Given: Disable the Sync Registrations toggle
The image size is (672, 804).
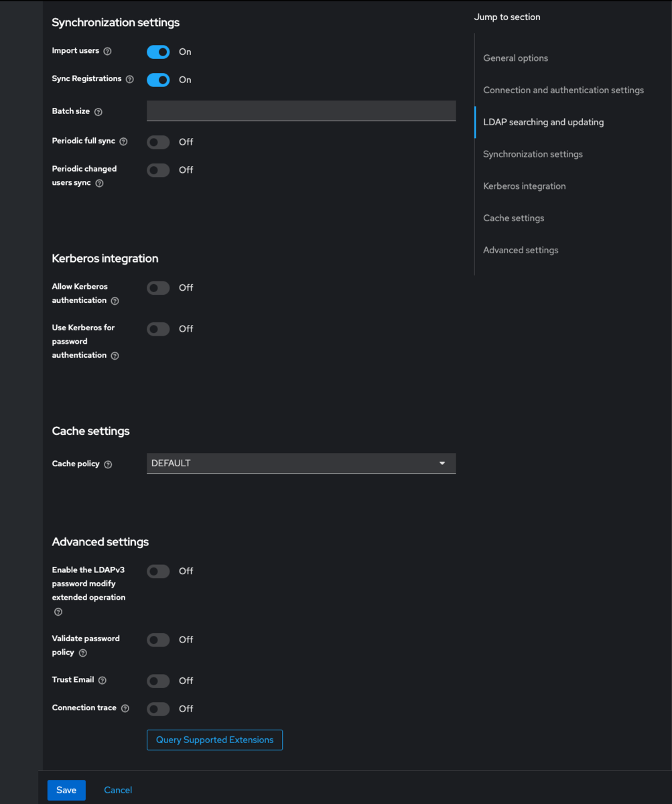Looking at the screenshot, I should [158, 80].
